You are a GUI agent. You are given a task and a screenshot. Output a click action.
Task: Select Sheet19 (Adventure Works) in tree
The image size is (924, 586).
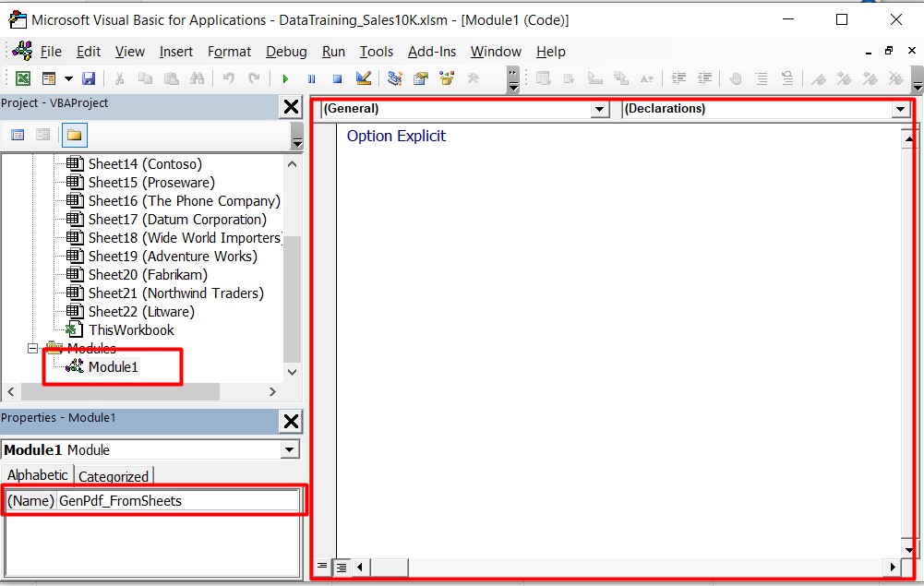173,257
